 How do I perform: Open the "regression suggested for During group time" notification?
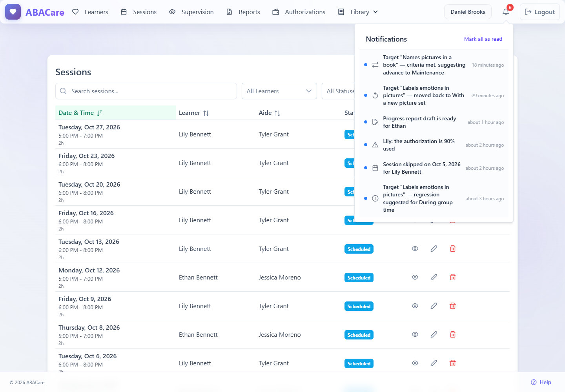[x=434, y=198]
